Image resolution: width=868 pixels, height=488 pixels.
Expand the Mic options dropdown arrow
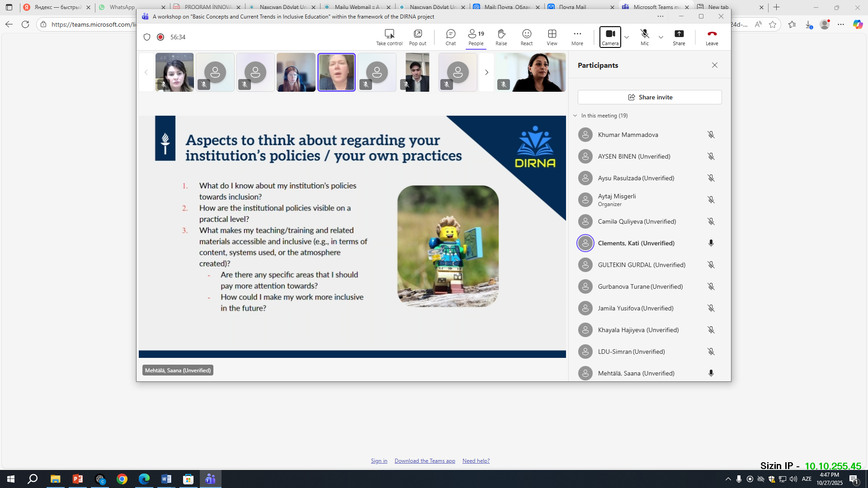pyautogui.click(x=661, y=37)
